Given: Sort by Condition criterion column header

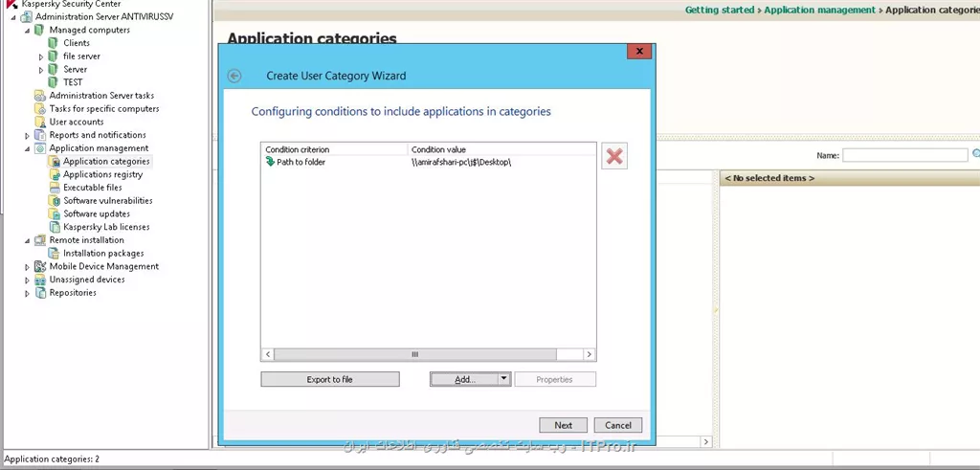Looking at the screenshot, I should tap(334, 149).
